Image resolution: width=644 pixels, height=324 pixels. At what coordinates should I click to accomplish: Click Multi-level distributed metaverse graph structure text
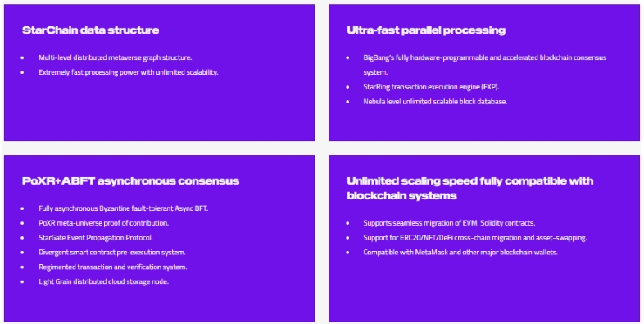115,57
